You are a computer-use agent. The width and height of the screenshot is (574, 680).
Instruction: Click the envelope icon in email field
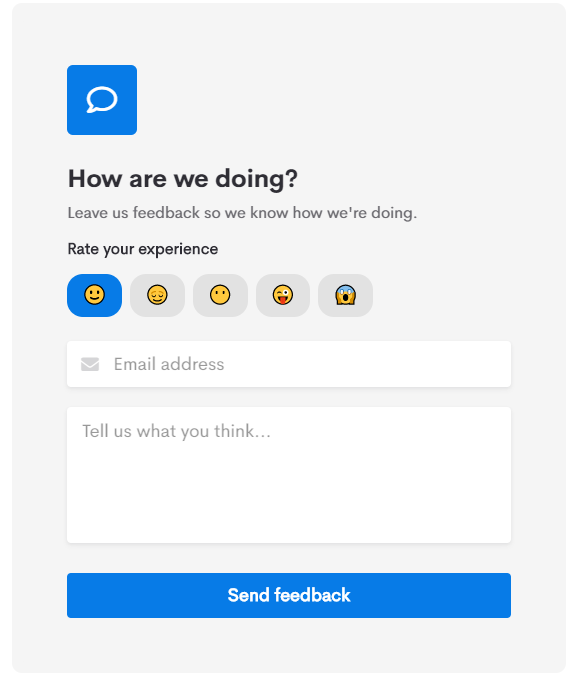point(90,364)
